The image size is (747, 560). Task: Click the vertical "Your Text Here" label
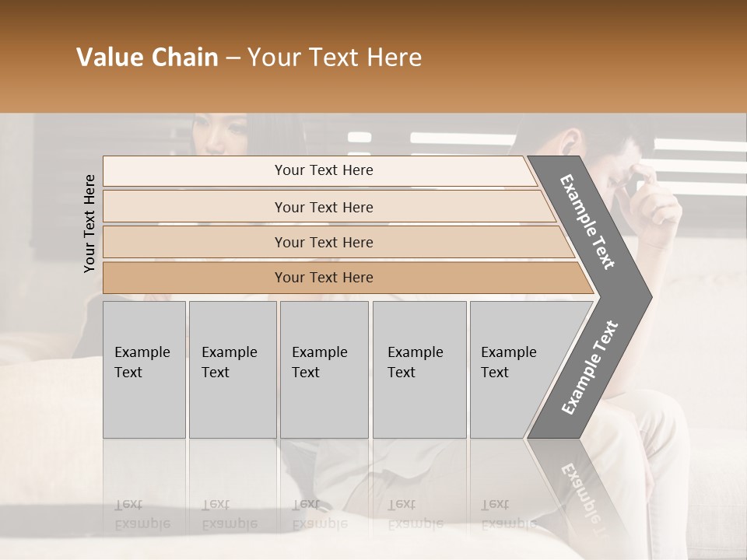pyautogui.click(x=89, y=223)
